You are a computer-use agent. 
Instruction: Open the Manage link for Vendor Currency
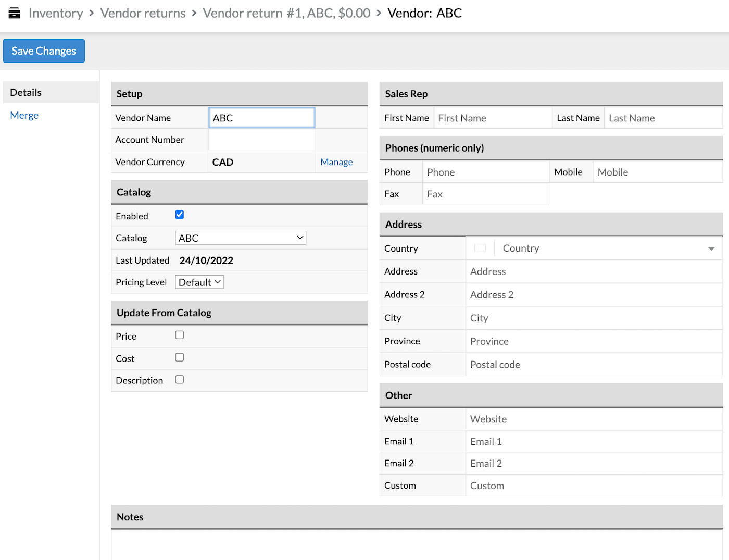click(336, 162)
